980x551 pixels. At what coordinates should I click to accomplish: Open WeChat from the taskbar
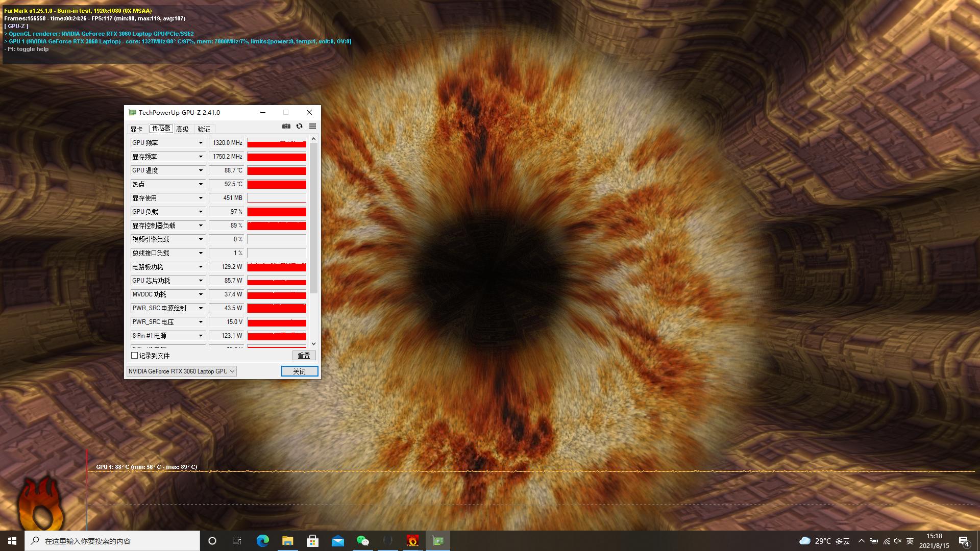tap(362, 541)
